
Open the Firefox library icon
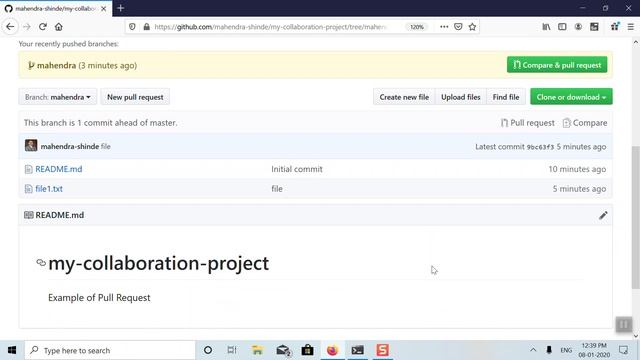point(546,27)
